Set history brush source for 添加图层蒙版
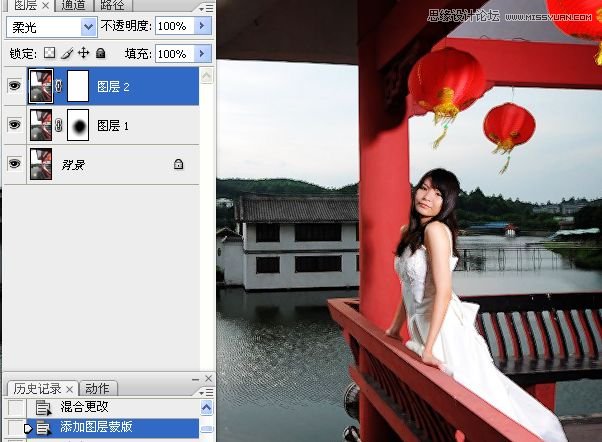This screenshot has width=602, height=442. (16, 428)
